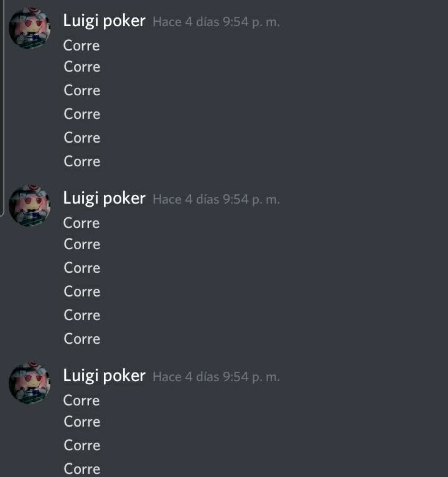This screenshot has width=448, height=477.
Task: Select the third 'Corre' in the bottom group
Action: pos(82,445)
